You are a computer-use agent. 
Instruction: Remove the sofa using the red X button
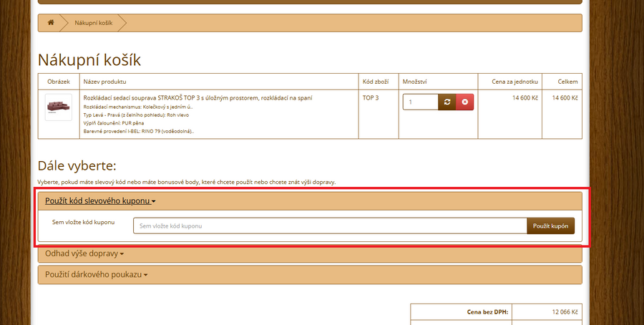[x=465, y=102]
